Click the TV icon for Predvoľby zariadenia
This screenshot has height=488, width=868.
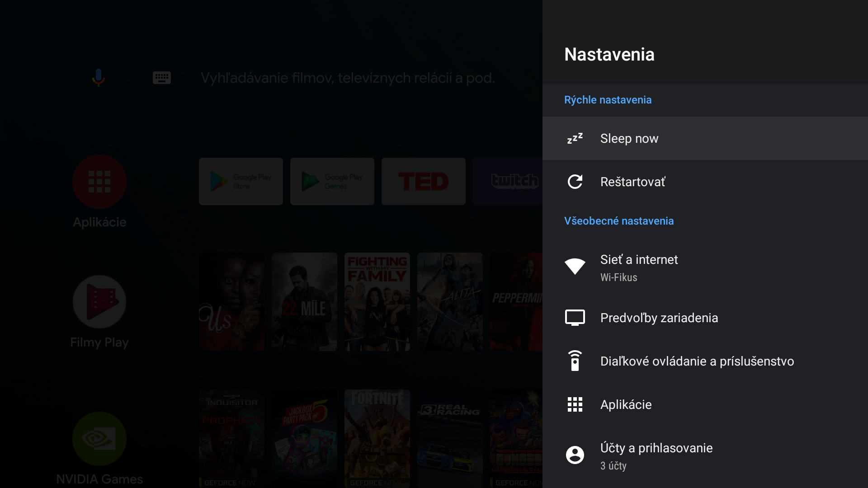click(x=575, y=318)
